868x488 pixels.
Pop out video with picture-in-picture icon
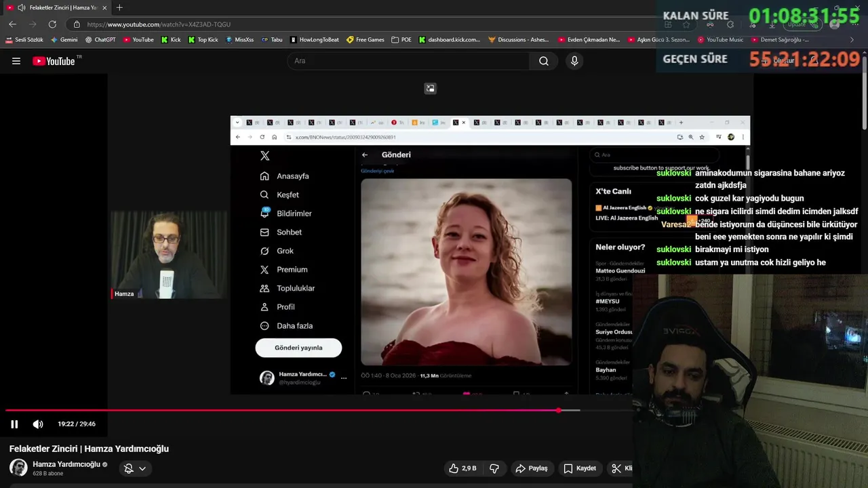click(430, 88)
